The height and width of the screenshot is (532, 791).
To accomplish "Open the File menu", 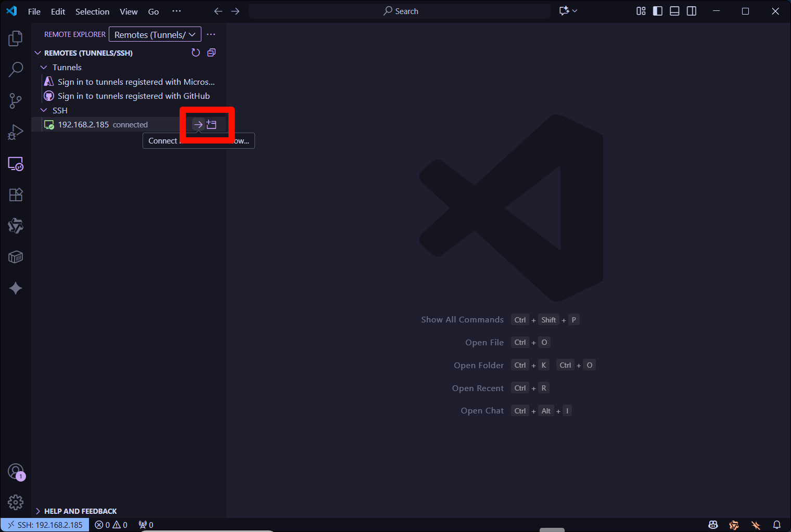I will pos(34,11).
